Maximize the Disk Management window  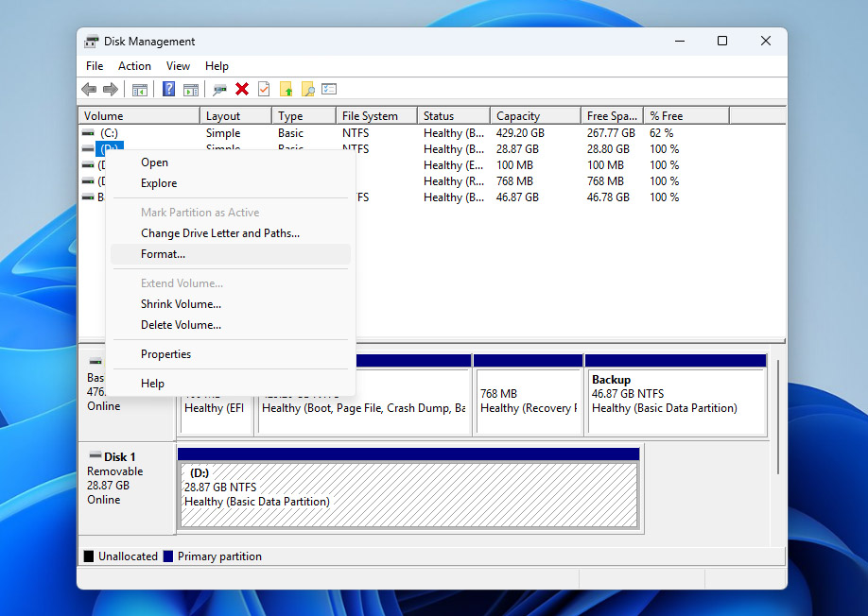coord(722,42)
